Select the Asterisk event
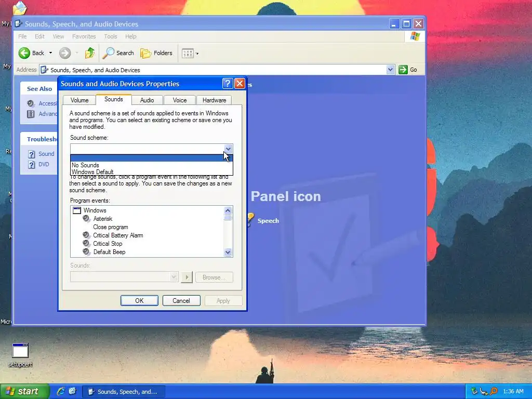The width and height of the screenshot is (532, 399). pos(103,219)
